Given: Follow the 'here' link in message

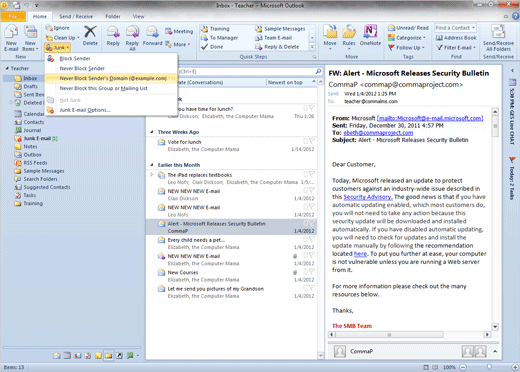Looking at the screenshot, I should point(360,254).
